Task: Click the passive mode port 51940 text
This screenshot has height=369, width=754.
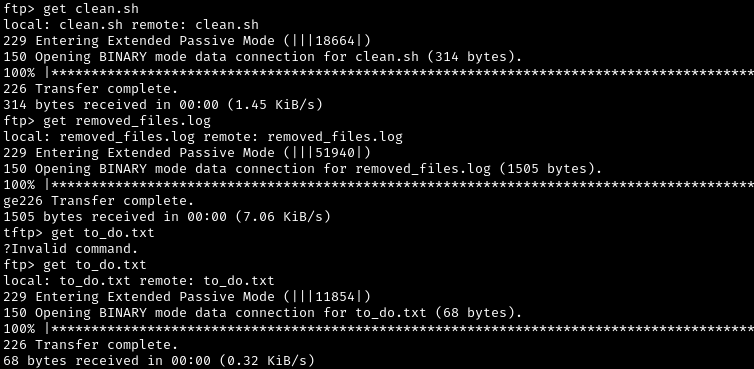Action: 335,153
